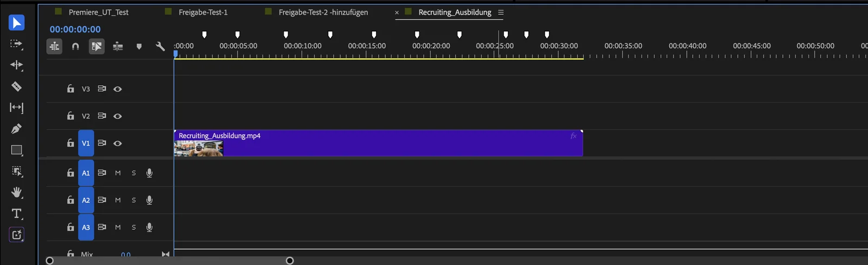Switch to Premiere_UT_Test sequence tab
Screen dimensions: 868x265
(98, 12)
